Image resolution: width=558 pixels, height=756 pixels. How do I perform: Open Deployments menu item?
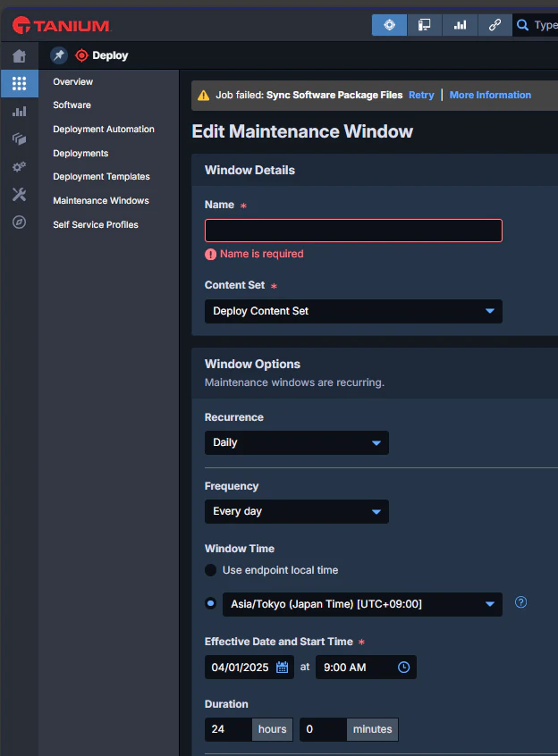point(80,154)
